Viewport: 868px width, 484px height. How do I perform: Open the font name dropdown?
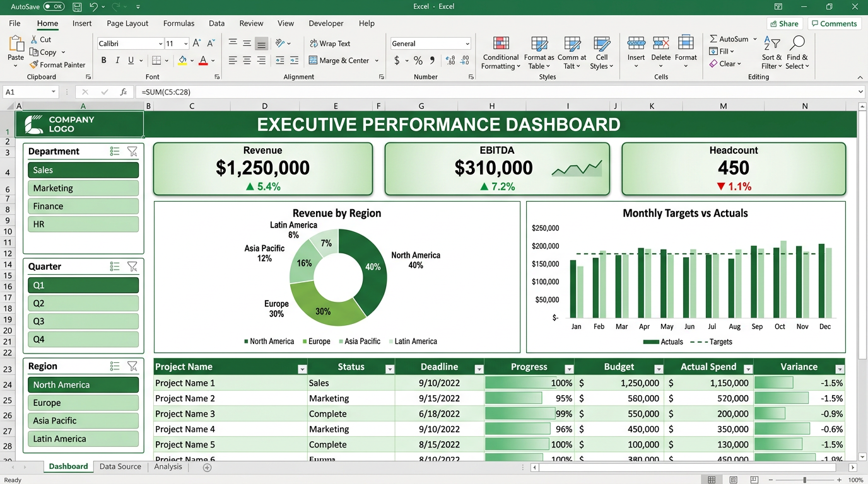click(x=160, y=43)
